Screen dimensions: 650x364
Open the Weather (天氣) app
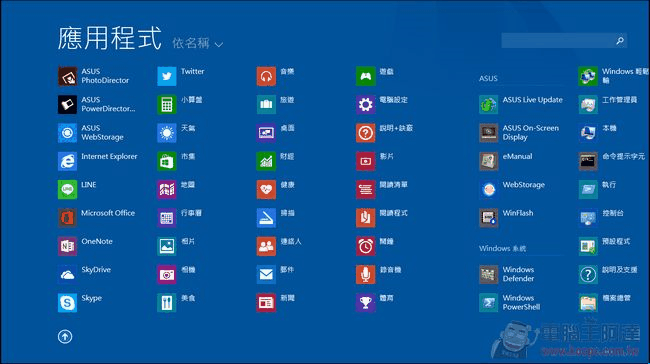coord(177,133)
